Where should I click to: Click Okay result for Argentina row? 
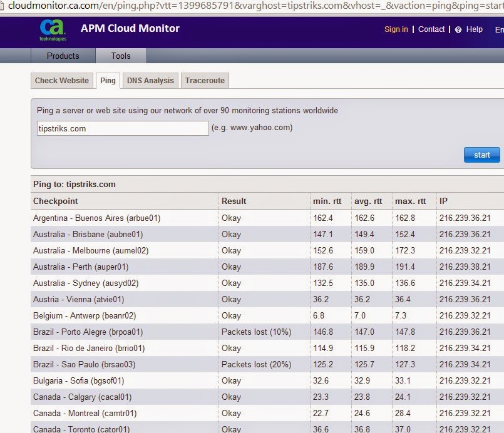coord(231,218)
